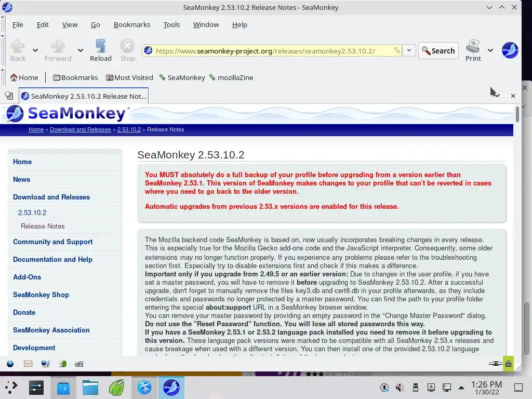This screenshot has width=532, height=399.
Task: Print the page with the Print icon
Action: (x=473, y=50)
